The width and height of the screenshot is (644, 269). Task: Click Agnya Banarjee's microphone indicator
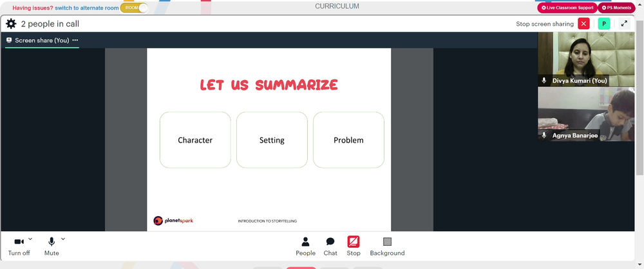[544, 135]
